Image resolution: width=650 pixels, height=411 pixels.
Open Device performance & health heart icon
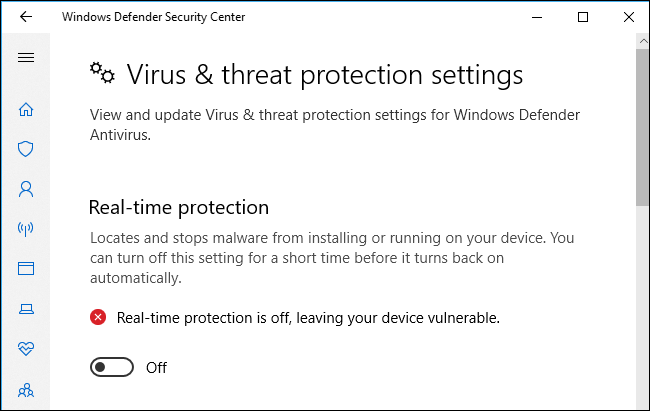point(26,349)
